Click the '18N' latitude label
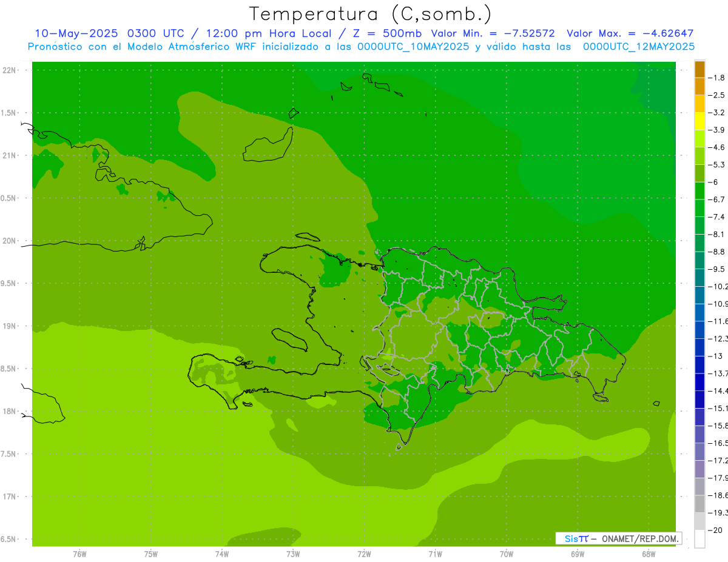 10,411
